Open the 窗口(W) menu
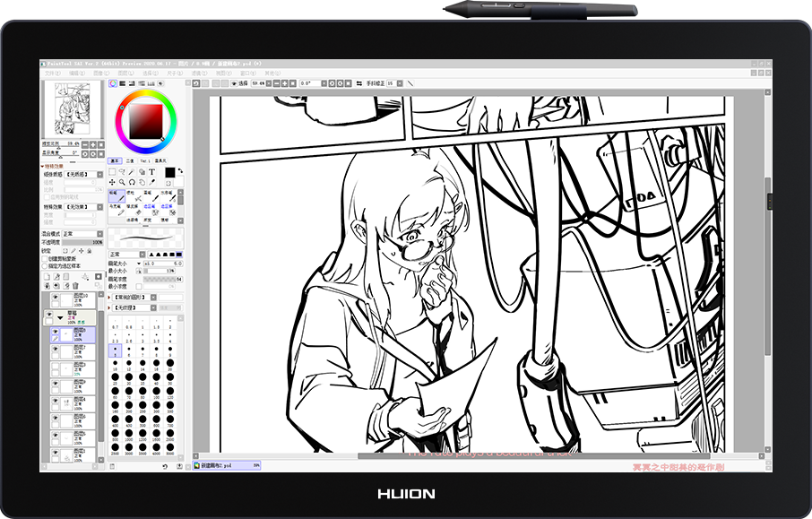The image size is (812, 519). pyautogui.click(x=247, y=73)
